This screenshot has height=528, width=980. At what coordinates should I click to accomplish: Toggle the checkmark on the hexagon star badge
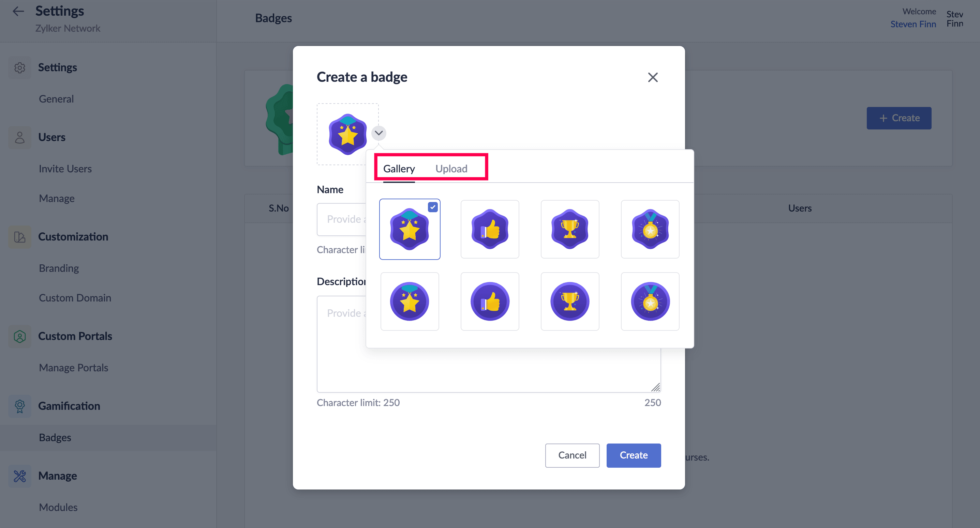tap(433, 207)
